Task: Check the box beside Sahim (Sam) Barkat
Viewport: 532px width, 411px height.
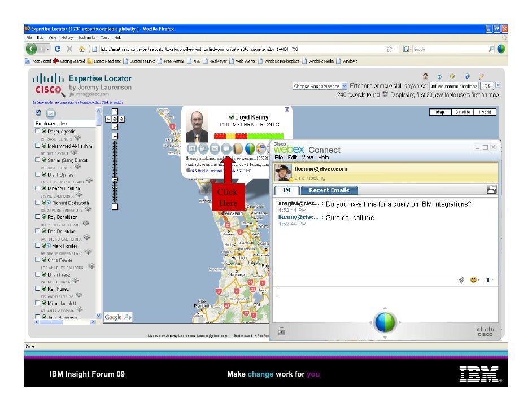Action: (38, 160)
